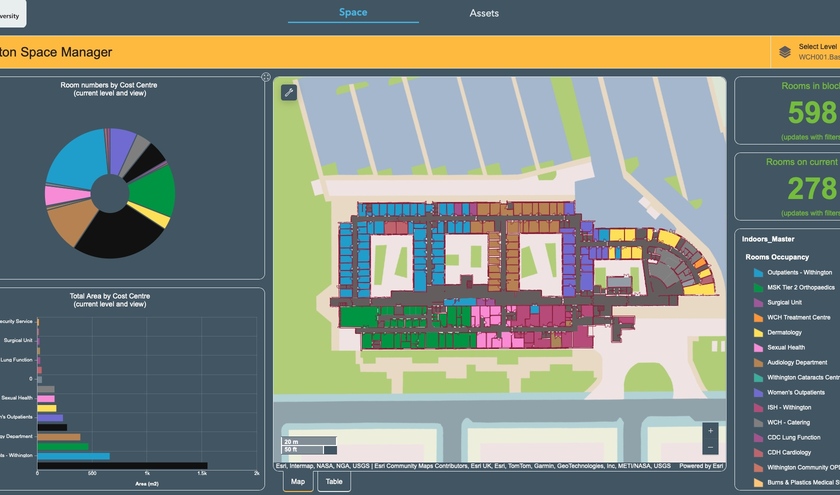Click the yellow Dermatology legend icon
840x495 pixels.
756,332
